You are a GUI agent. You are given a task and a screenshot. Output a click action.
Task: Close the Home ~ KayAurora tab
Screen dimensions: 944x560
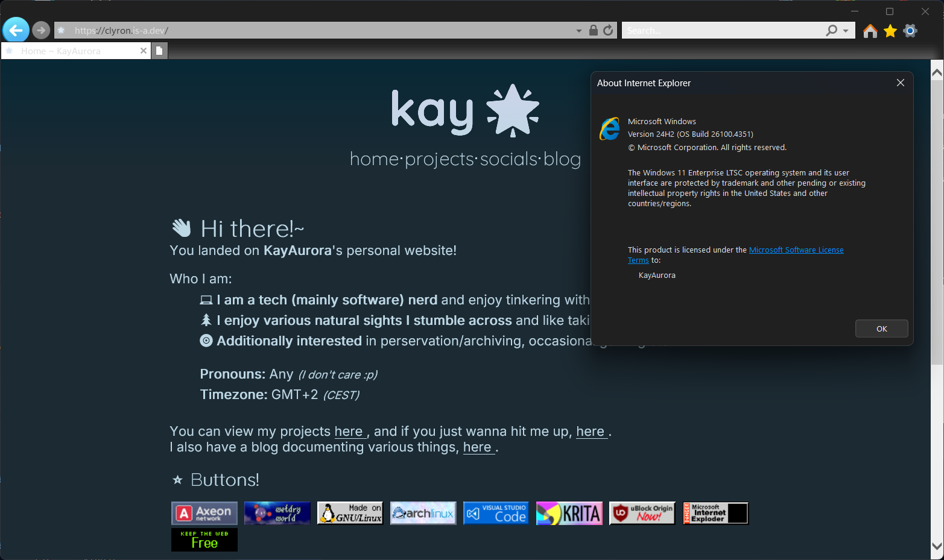[x=144, y=51]
